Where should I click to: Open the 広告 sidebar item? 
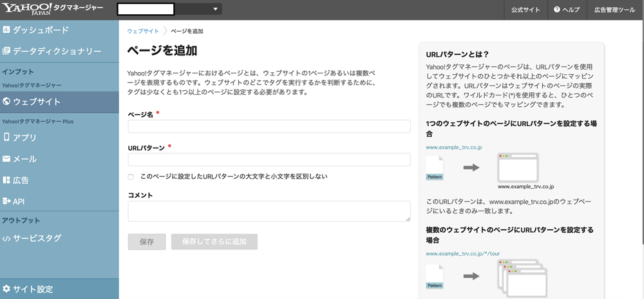click(x=59, y=180)
